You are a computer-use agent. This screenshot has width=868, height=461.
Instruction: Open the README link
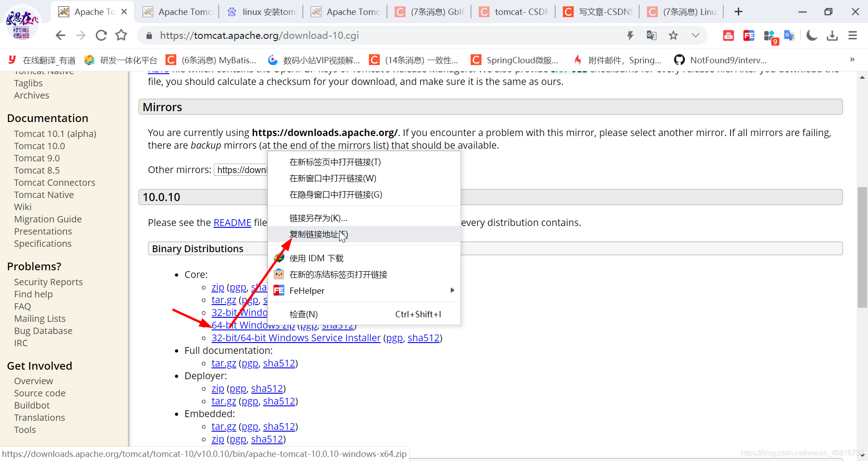pyautogui.click(x=232, y=222)
